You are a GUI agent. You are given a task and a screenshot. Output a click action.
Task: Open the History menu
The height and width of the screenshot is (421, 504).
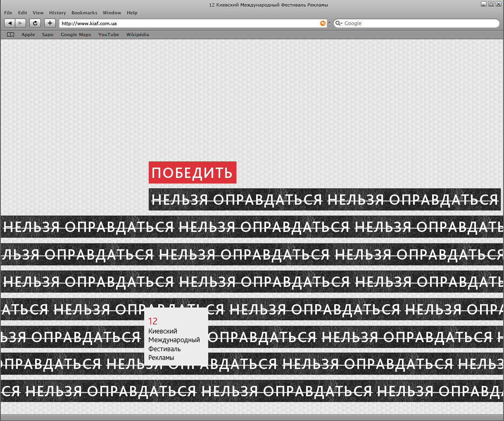click(x=57, y=13)
